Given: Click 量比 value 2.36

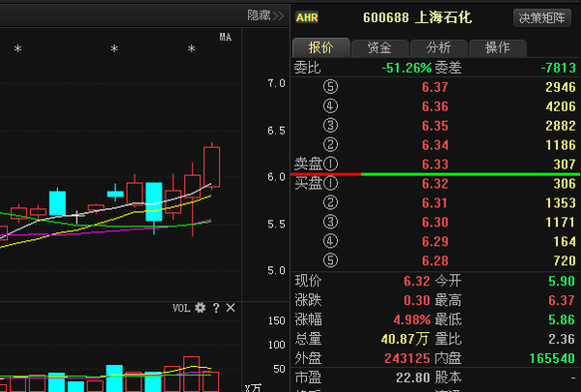Looking at the screenshot, I should pos(562,339).
